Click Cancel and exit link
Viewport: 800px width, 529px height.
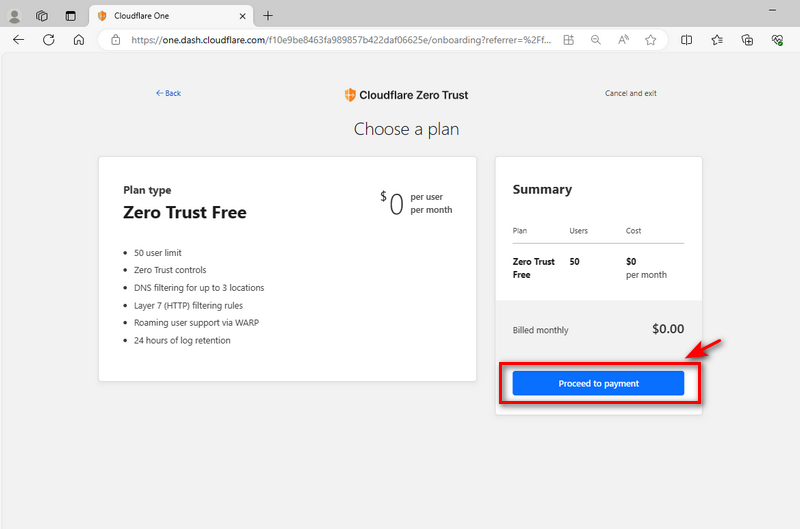[631, 93]
